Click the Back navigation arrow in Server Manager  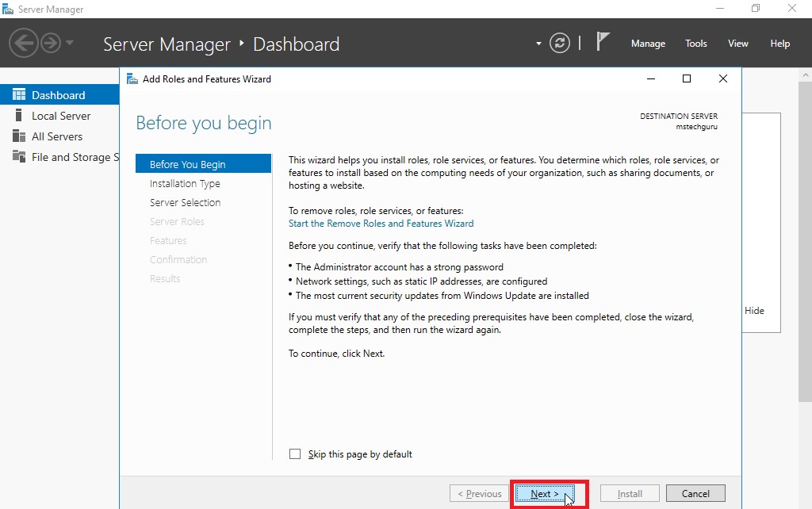coord(23,43)
